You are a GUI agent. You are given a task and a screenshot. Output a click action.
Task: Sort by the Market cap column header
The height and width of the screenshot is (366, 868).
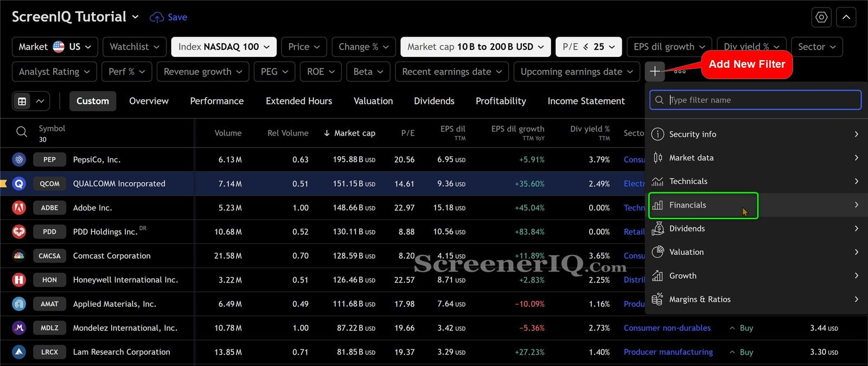click(x=349, y=133)
